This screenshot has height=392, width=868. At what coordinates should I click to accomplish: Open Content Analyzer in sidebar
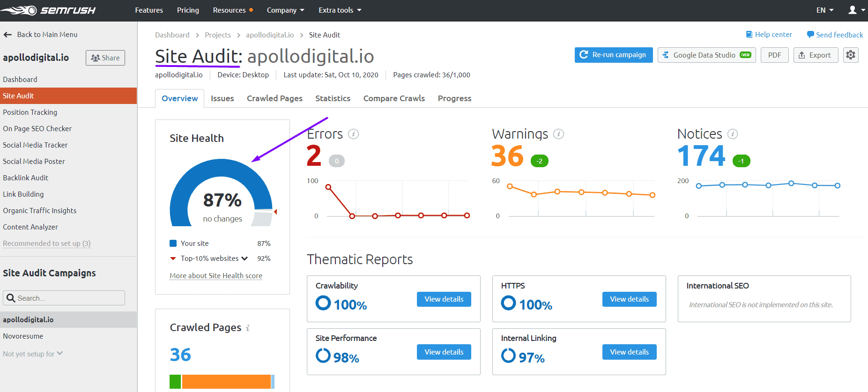click(x=30, y=227)
